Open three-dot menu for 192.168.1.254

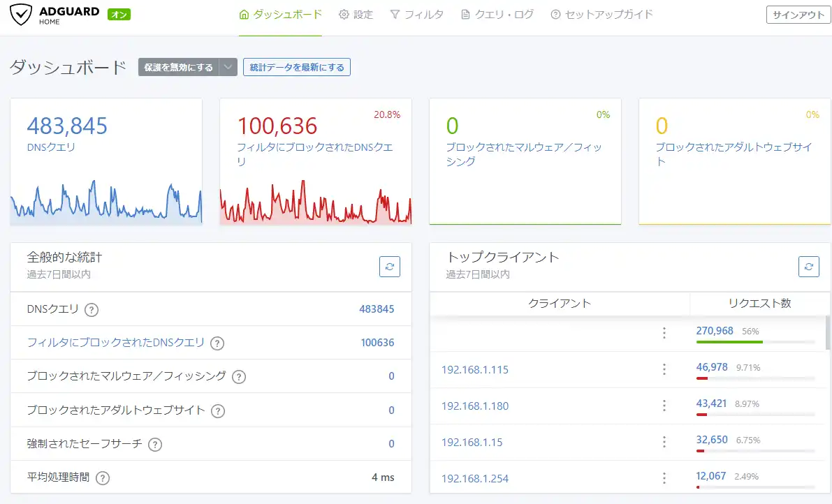[664, 478]
